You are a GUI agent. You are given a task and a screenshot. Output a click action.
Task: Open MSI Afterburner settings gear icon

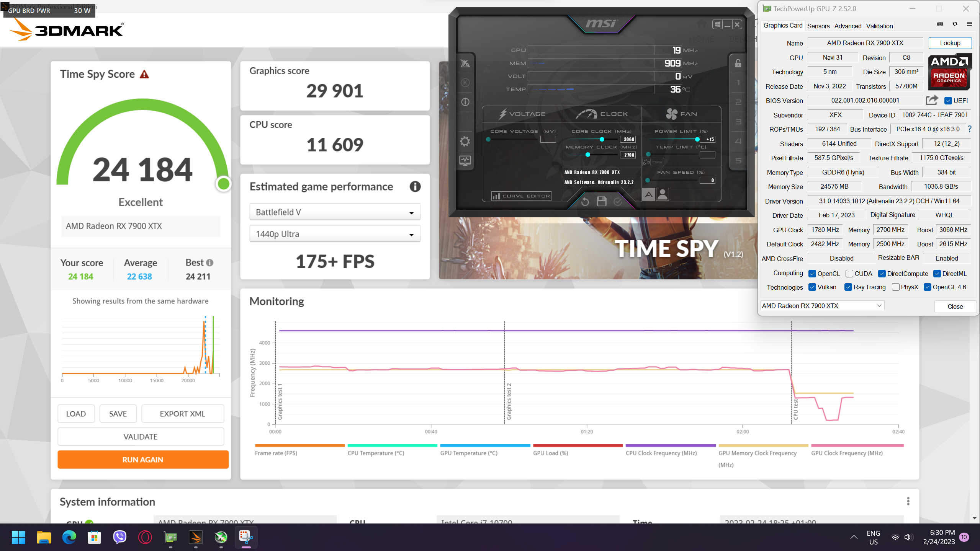(465, 142)
